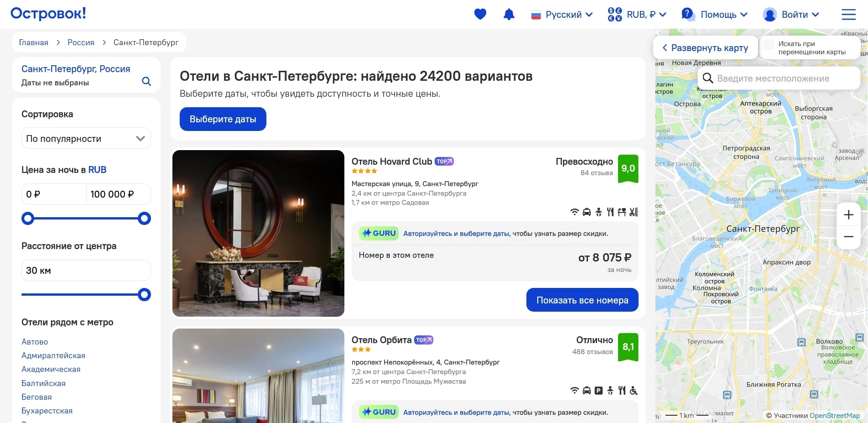Click the Выберите даты button
Viewport: 868px width, 423px height.
coord(223,119)
